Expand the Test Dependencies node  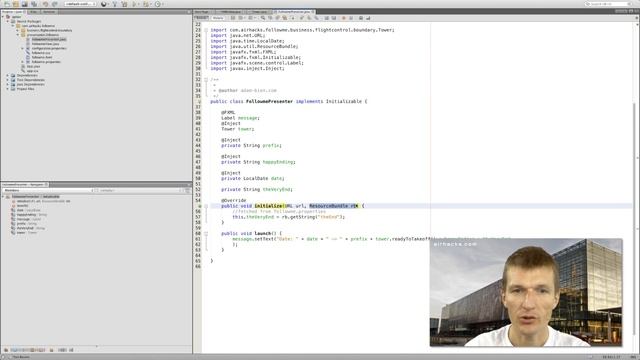coord(8,80)
